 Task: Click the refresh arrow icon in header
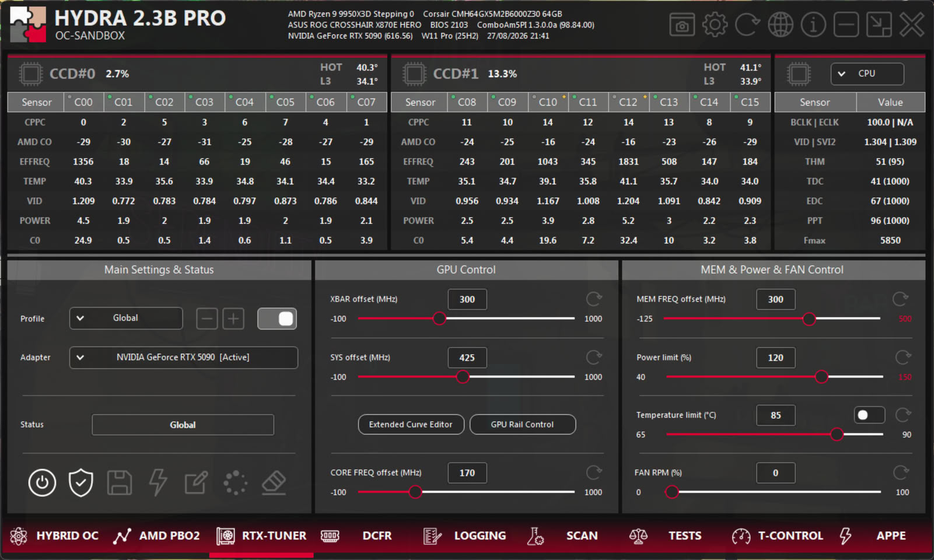tap(747, 25)
